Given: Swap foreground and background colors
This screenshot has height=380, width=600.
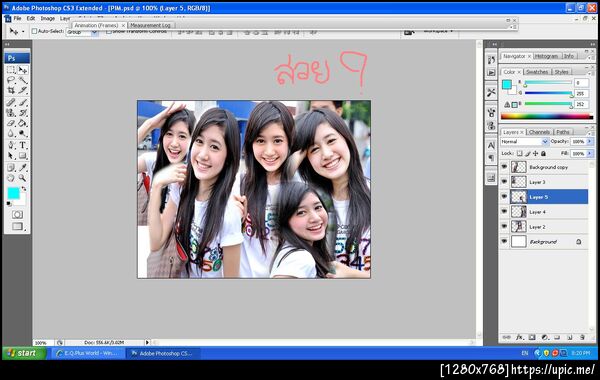Looking at the screenshot, I should tap(24, 189).
